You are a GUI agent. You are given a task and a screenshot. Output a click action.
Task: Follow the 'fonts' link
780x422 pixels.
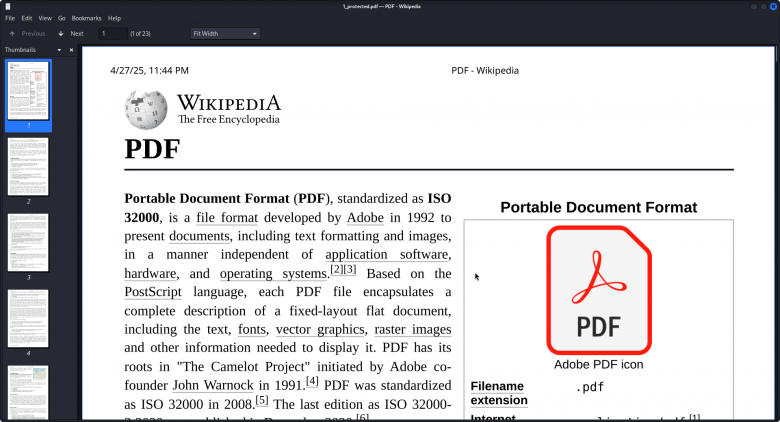tap(252, 329)
